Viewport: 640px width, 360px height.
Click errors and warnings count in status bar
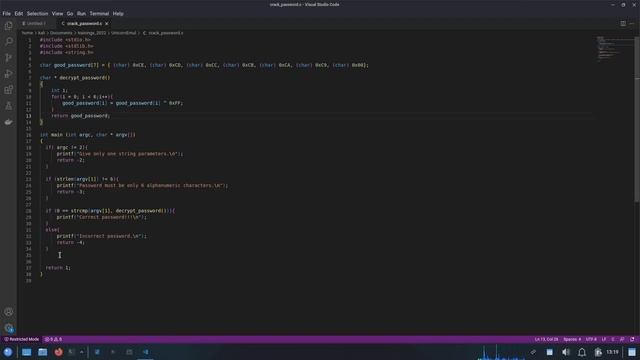53,339
